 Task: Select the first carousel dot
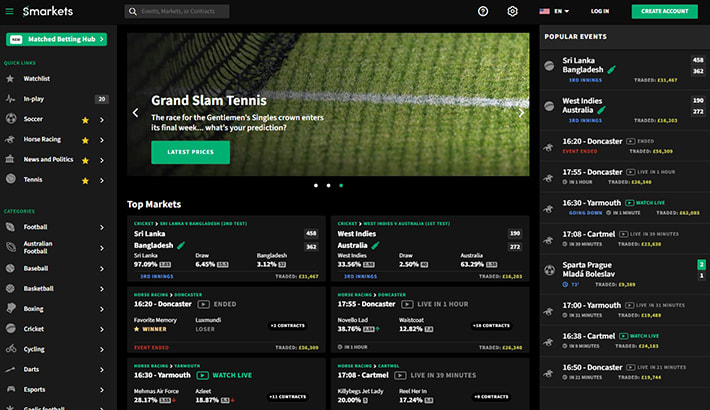pyautogui.click(x=316, y=185)
